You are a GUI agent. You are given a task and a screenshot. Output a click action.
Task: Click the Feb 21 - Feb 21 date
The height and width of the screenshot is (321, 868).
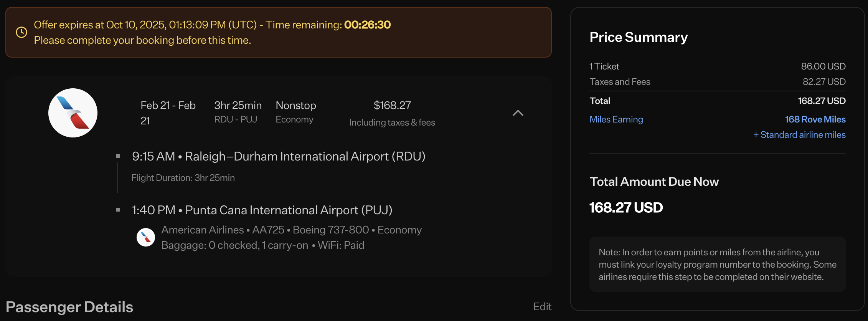click(168, 113)
